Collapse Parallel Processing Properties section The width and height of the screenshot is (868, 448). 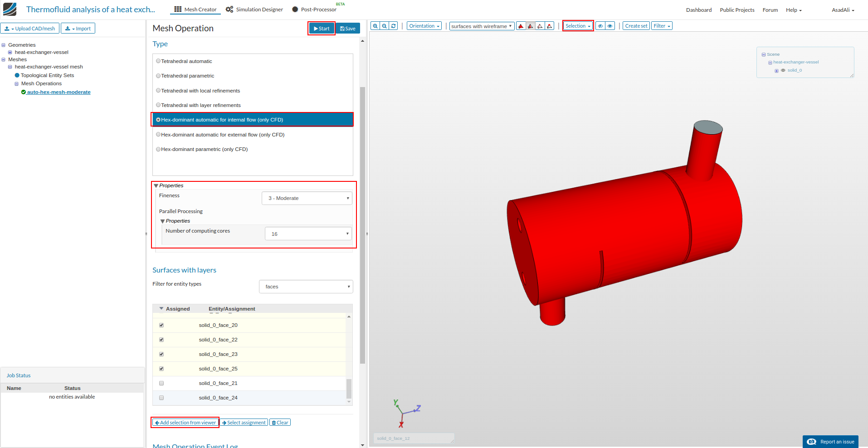tap(162, 221)
